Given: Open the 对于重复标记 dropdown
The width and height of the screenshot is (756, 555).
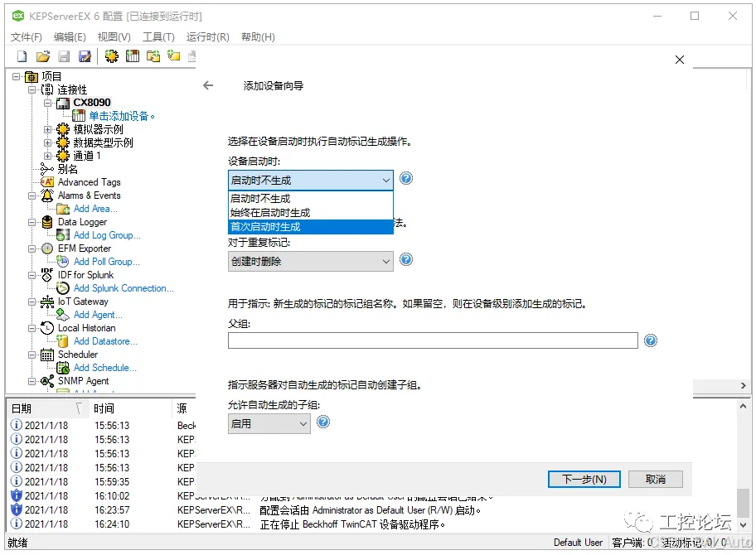Looking at the screenshot, I should tap(311, 261).
